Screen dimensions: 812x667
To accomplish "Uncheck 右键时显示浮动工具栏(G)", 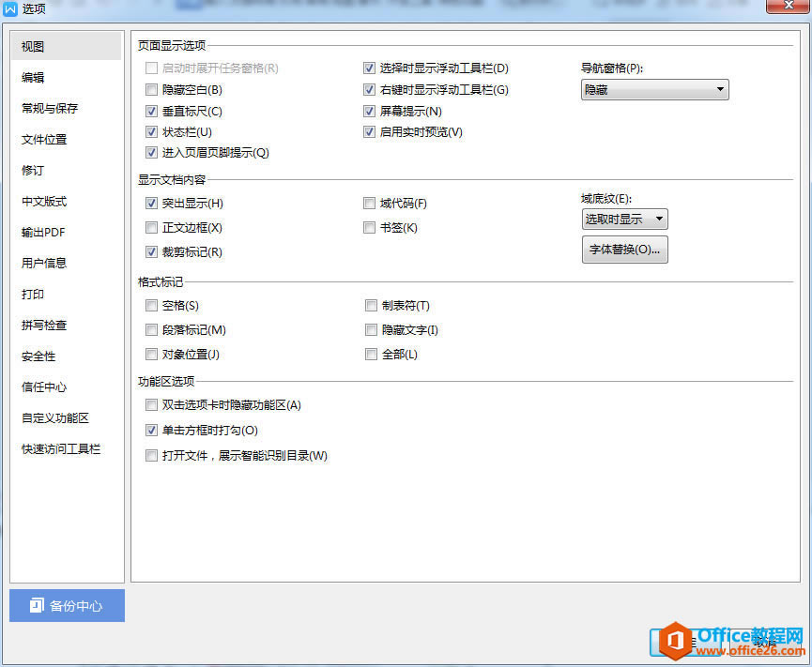I will (369, 90).
